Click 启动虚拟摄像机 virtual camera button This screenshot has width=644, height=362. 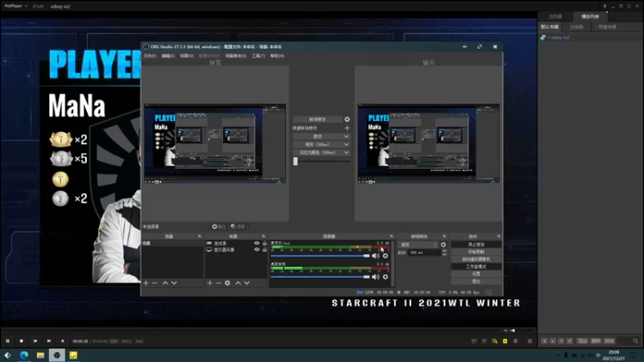pyautogui.click(x=476, y=259)
